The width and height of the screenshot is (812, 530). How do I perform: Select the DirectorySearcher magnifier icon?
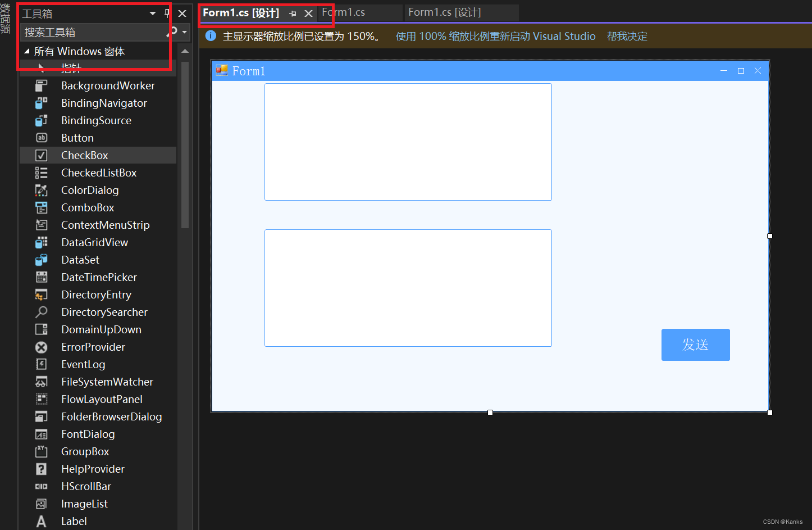coord(42,312)
